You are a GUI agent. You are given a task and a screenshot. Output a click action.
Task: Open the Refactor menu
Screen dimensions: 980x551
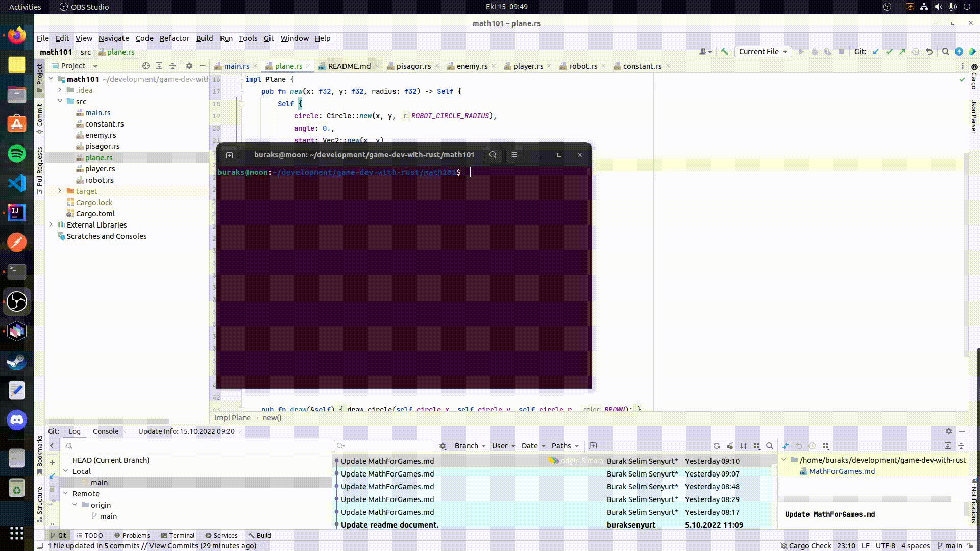(174, 38)
